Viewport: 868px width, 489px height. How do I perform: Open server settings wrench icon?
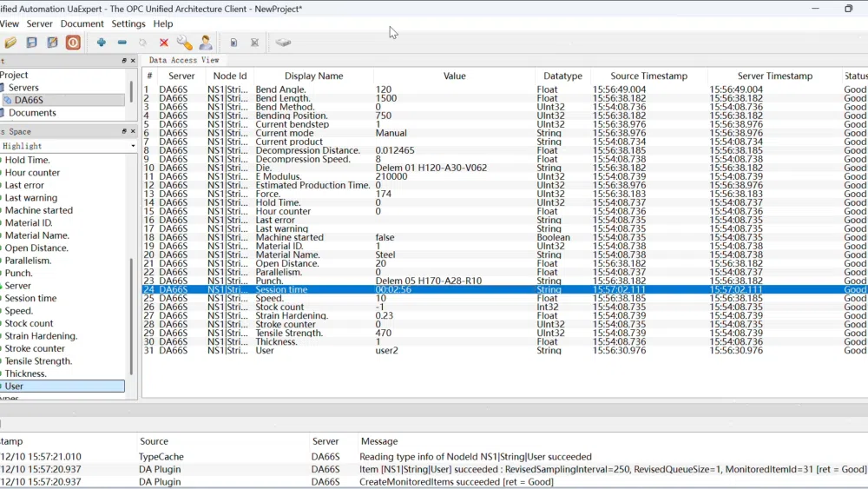tap(184, 43)
